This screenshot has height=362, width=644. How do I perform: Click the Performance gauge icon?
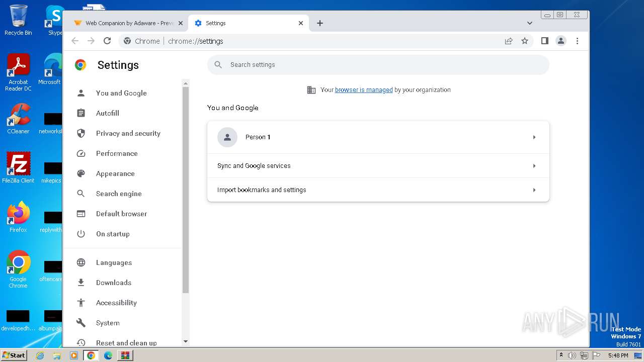coord(80,153)
